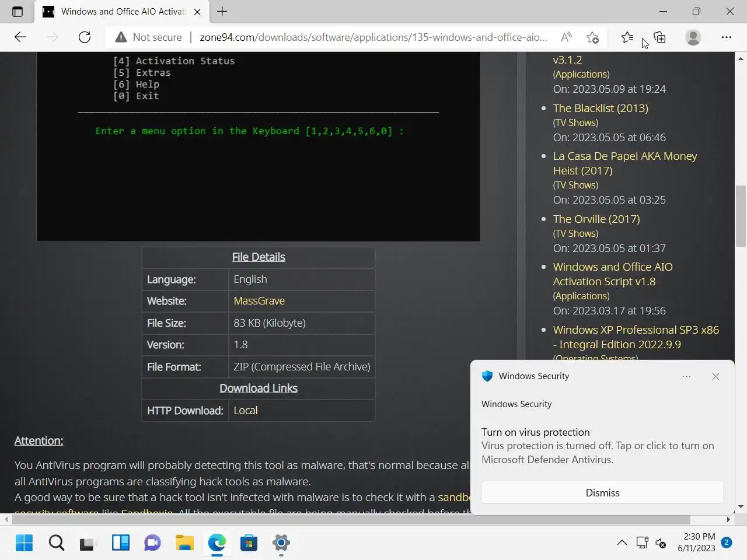Viewport: 747px width, 560px height.
Task: Open the Windows Start menu
Action: pyautogui.click(x=24, y=543)
